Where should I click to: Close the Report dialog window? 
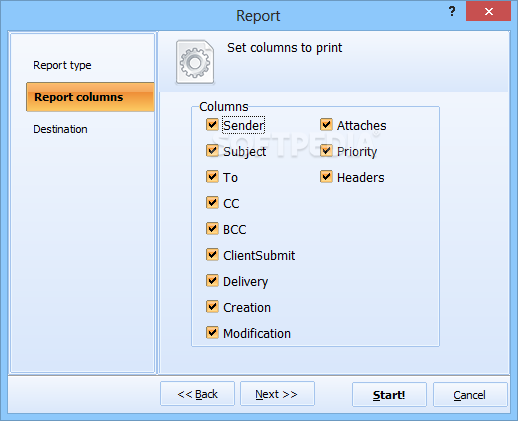pyautogui.click(x=488, y=12)
